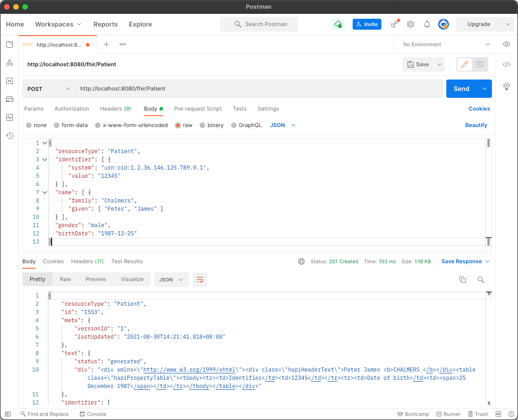The image size is (518, 420).
Task: Switch to the Authorization tab
Action: click(x=72, y=109)
